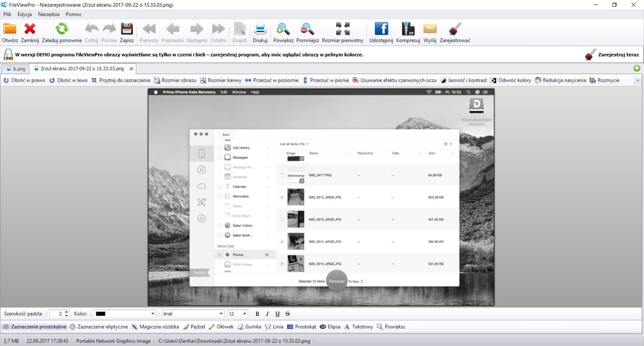The width and height of the screenshot is (644, 346).
Task: Select bottom Powiększ zoom tool
Action: pos(391,327)
